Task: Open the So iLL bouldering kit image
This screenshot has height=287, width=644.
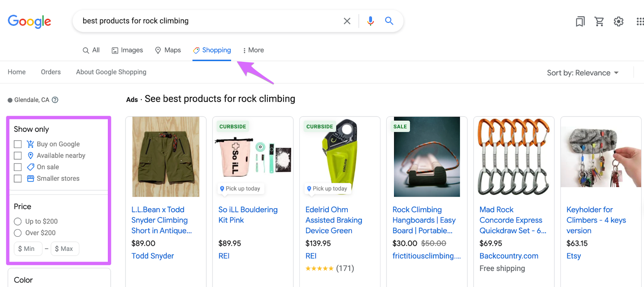Action: tap(253, 157)
